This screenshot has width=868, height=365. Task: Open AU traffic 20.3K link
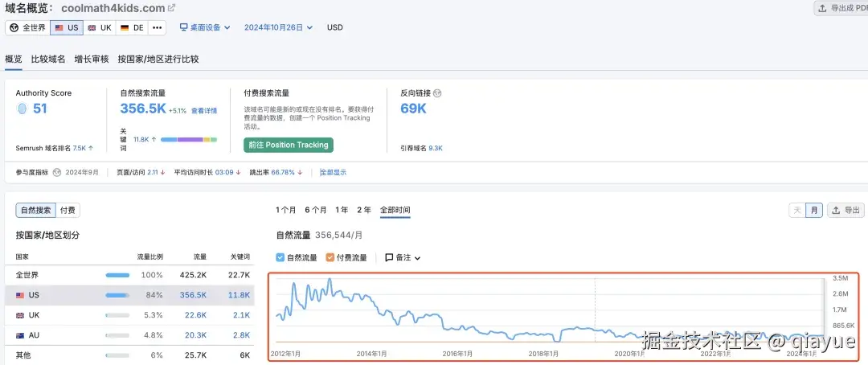click(x=195, y=335)
